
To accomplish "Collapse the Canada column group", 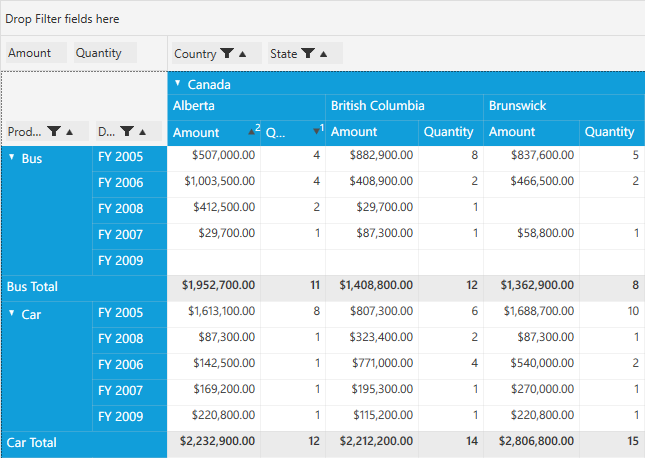I will point(177,84).
